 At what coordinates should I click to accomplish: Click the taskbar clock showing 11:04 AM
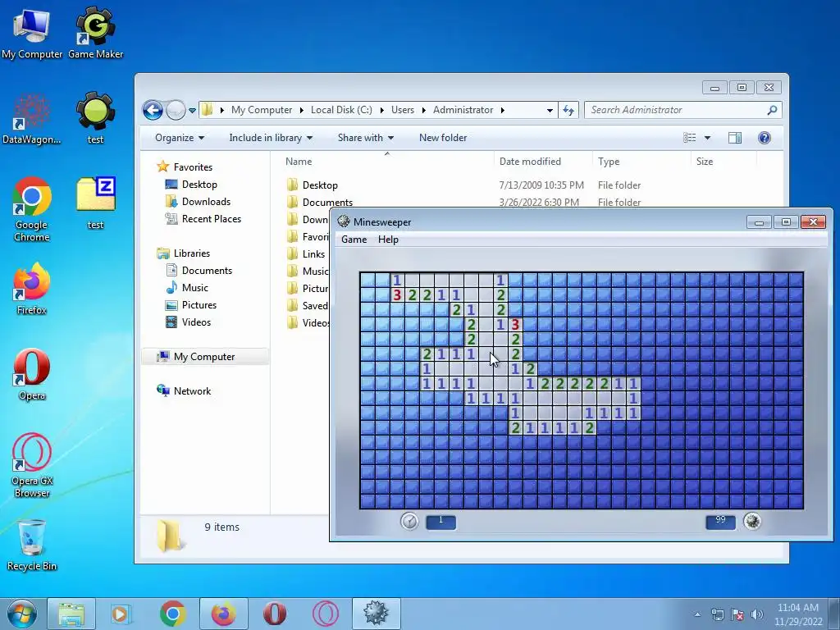tap(798, 614)
